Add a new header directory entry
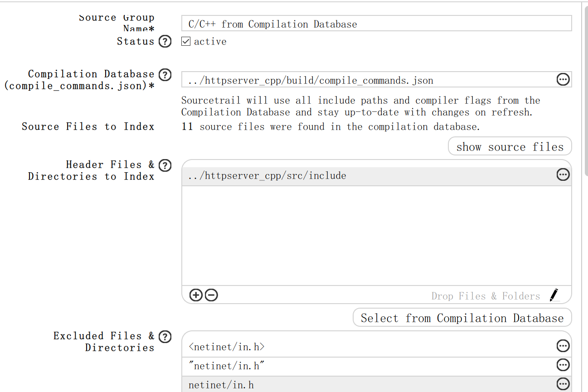Screen dimensions: 588x392 pos(195,295)
